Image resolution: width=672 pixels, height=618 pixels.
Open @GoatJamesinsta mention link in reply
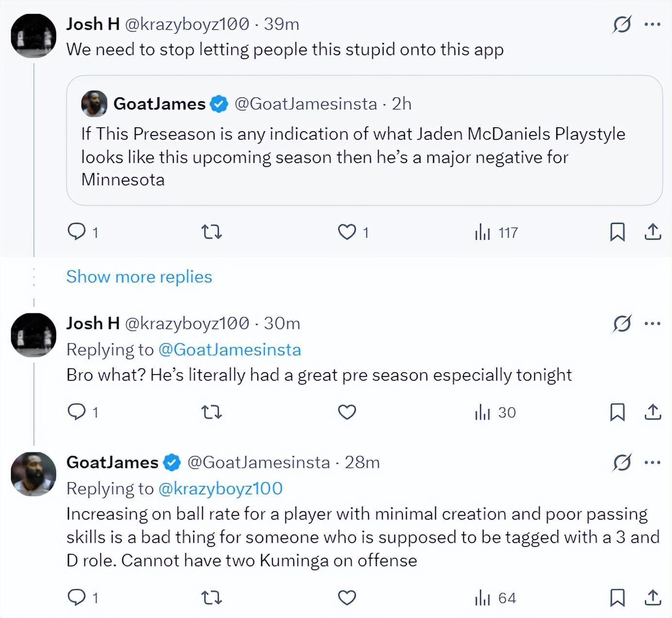click(x=230, y=349)
